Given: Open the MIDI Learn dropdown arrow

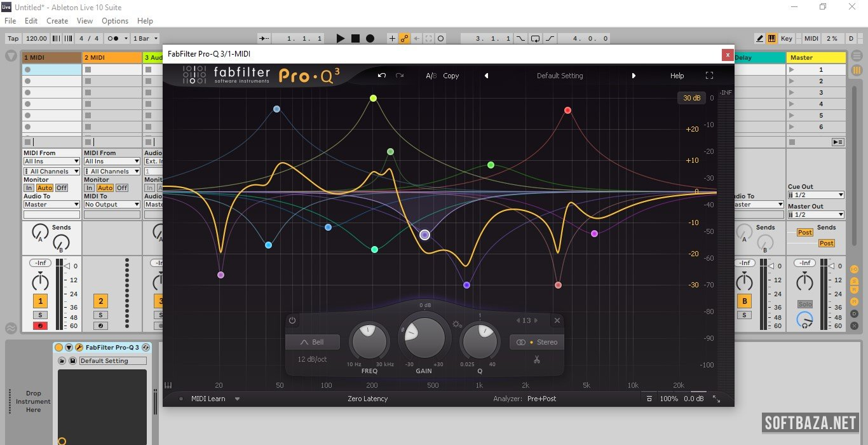Looking at the screenshot, I should click(237, 399).
